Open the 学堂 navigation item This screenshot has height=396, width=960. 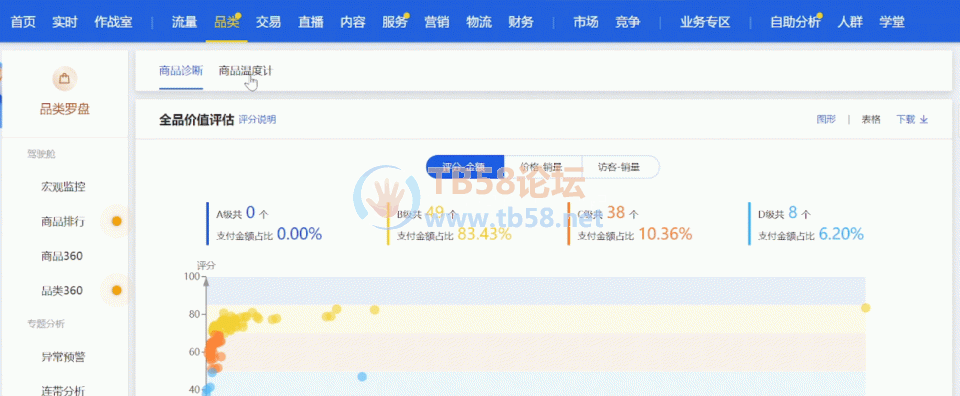click(892, 23)
